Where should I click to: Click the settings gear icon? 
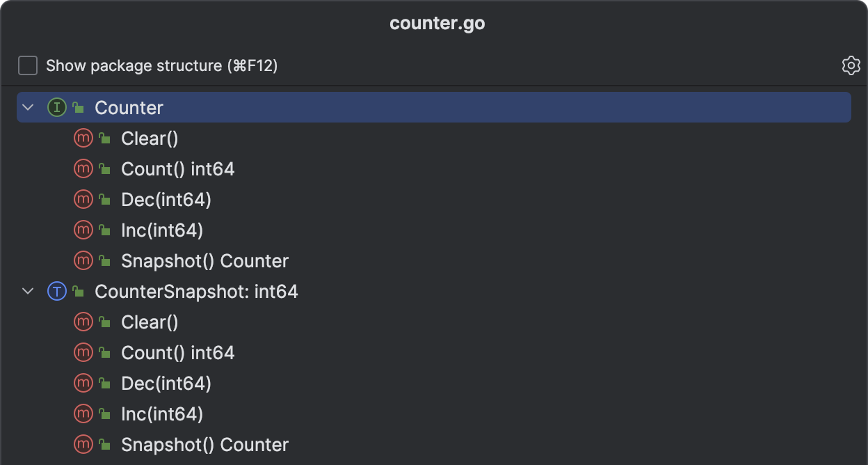851,65
